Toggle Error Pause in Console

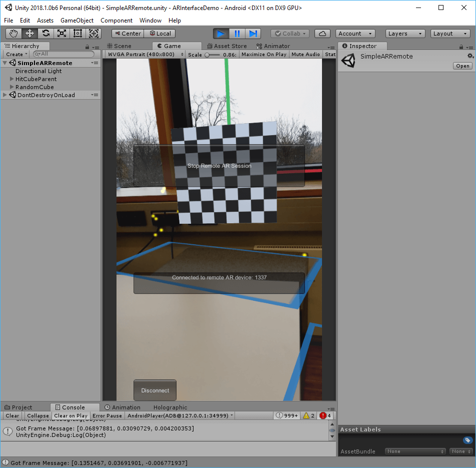tap(107, 416)
